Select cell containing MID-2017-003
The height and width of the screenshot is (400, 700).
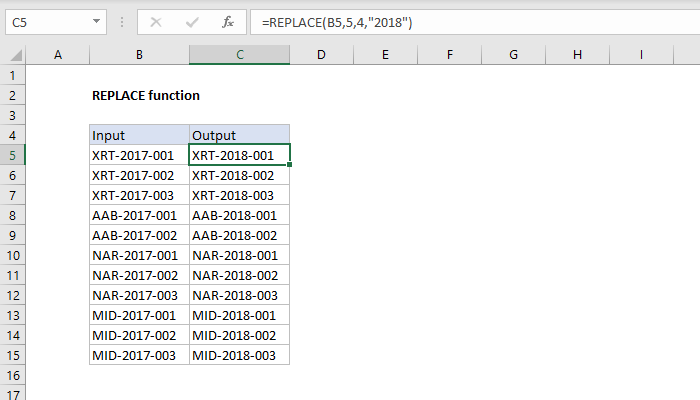pos(139,355)
